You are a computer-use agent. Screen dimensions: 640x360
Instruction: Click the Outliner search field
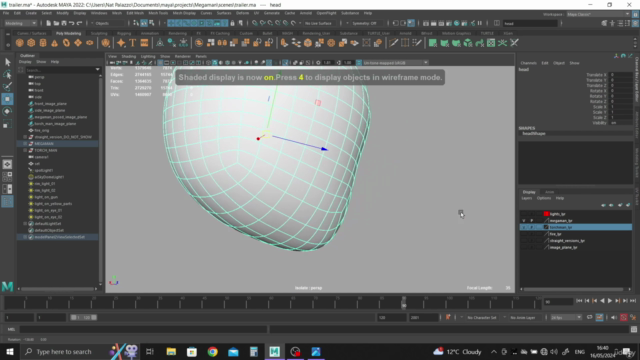62,70
